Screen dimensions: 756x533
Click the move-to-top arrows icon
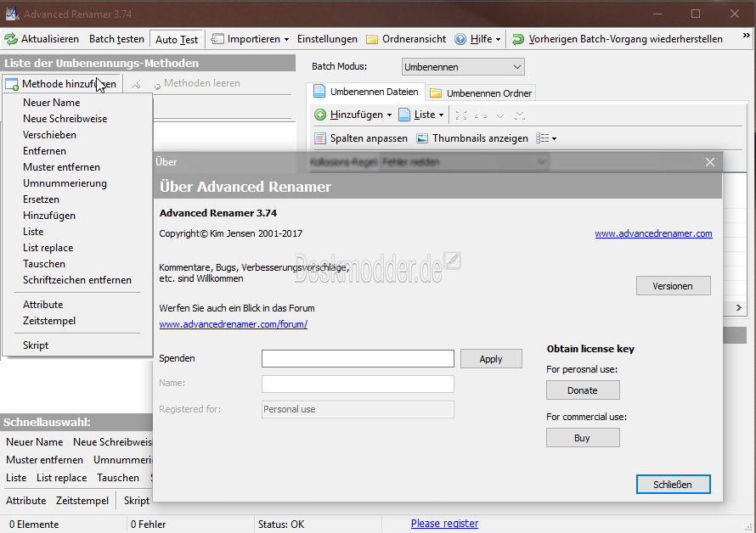[461, 115]
